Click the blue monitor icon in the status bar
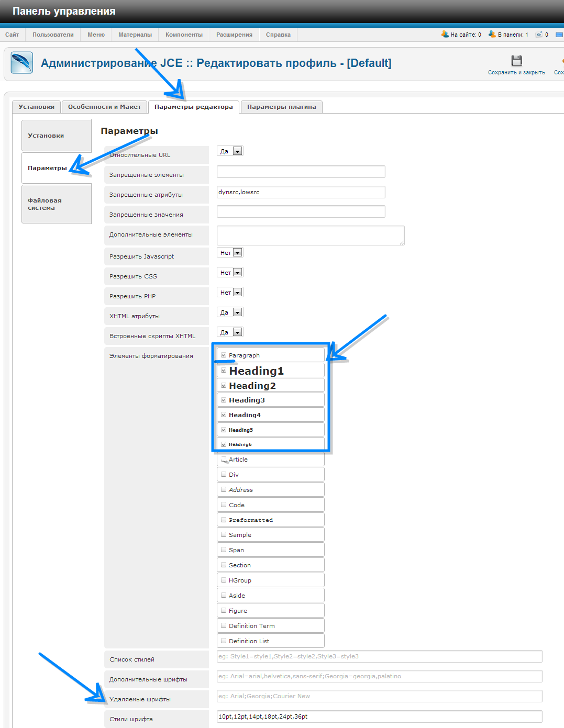564x728 pixels. coord(559,35)
